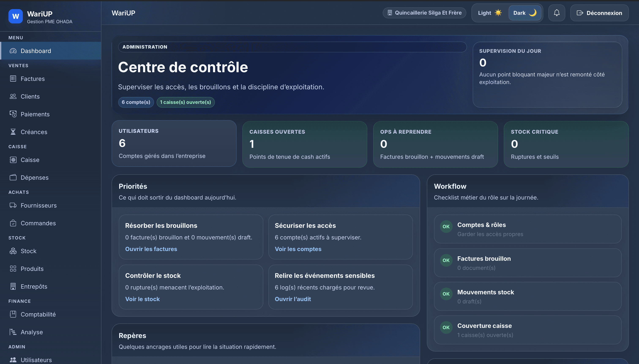Click the Utilisateurs people icon
Image resolution: width=639 pixels, height=364 pixels.
[13, 360]
